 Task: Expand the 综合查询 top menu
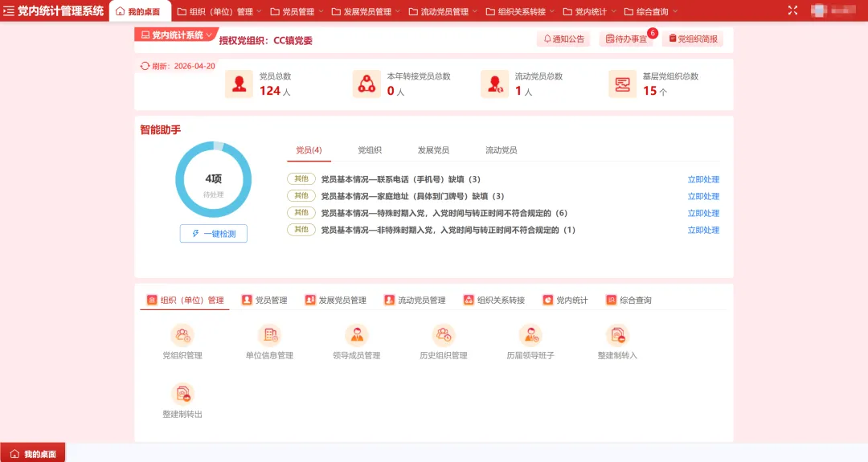[x=651, y=11]
